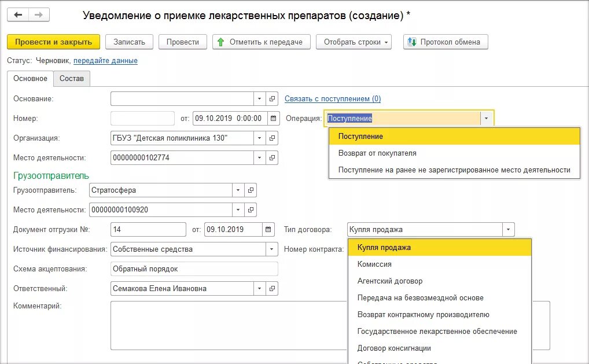Screen dimensions: 589x364
Task: Choose Агентский договор contract type
Action: (390, 281)
